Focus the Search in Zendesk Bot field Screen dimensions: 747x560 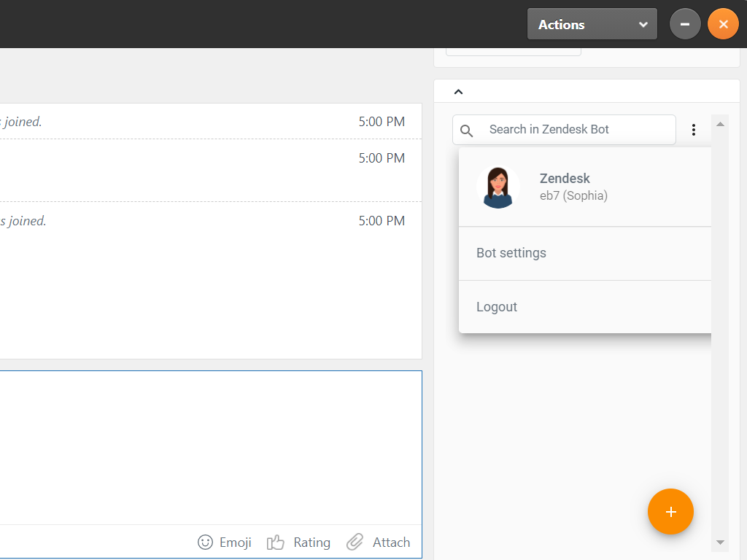click(x=576, y=130)
